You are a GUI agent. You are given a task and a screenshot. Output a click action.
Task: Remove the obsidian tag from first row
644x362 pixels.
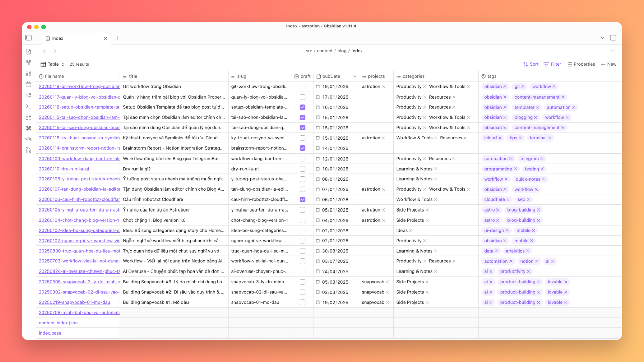coord(505,87)
